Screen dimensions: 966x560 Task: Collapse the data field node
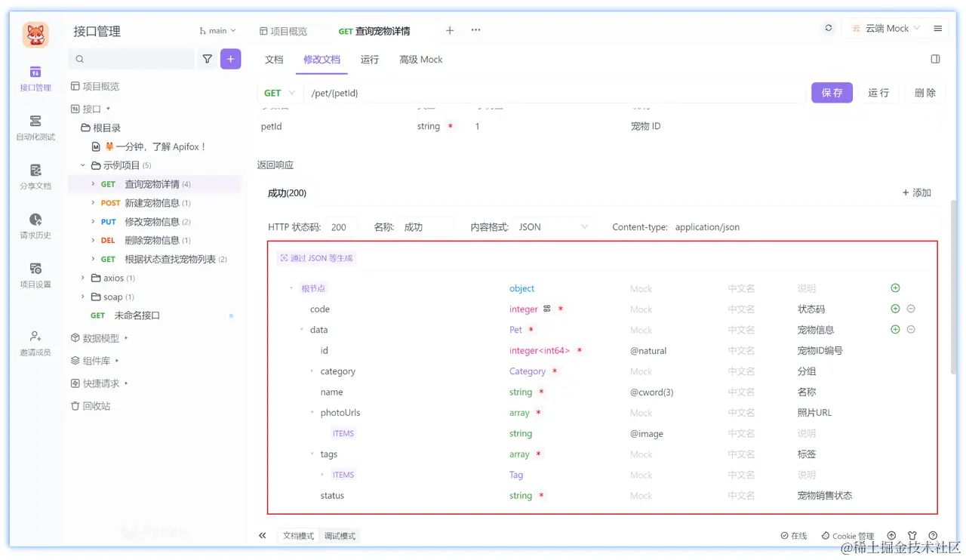[x=302, y=330]
